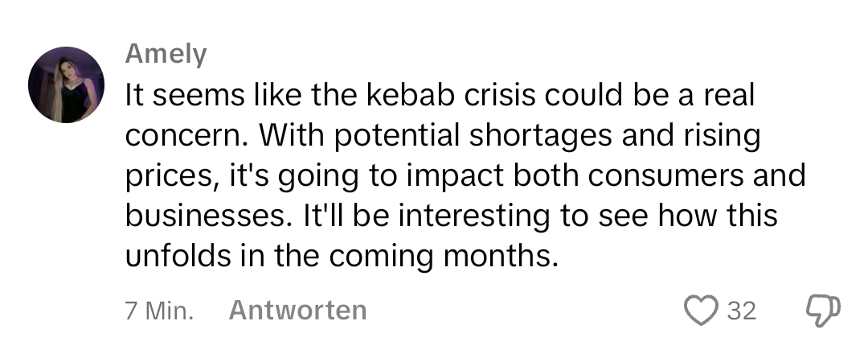The image size is (868, 354).
Task: Click the 7 Min. timestamp
Action: (159, 311)
